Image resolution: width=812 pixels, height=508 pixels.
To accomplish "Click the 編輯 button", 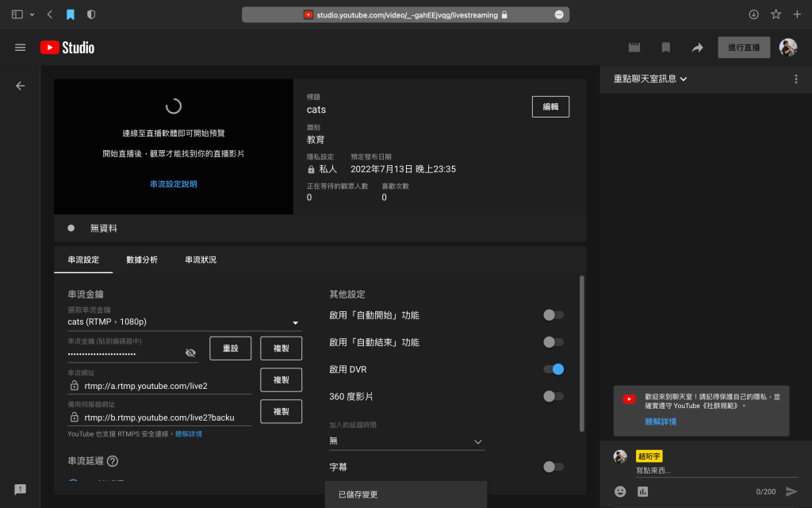I will 550,106.
